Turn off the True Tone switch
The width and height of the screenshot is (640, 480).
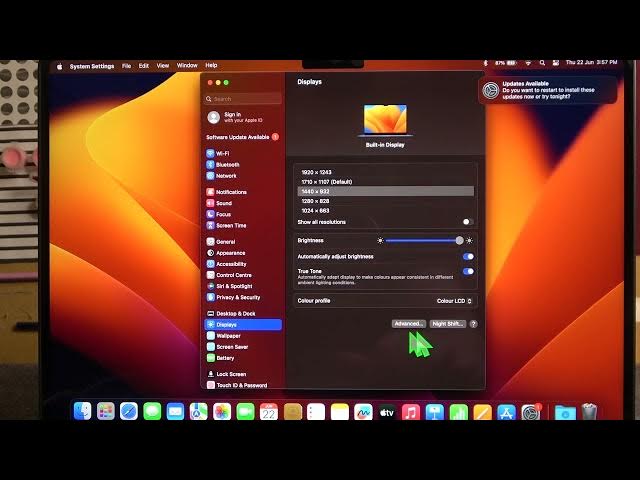coord(467,271)
